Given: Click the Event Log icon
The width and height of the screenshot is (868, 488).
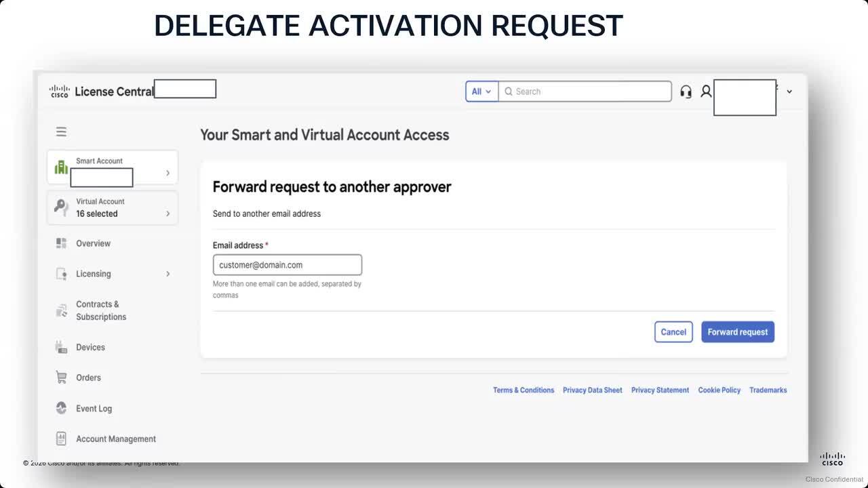Looking at the screenshot, I should [x=61, y=408].
